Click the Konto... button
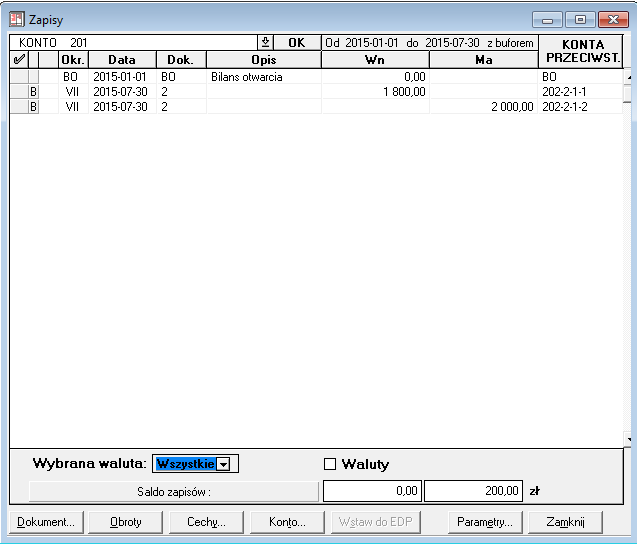Image resolution: width=637 pixels, height=544 pixels. (287, 522)
